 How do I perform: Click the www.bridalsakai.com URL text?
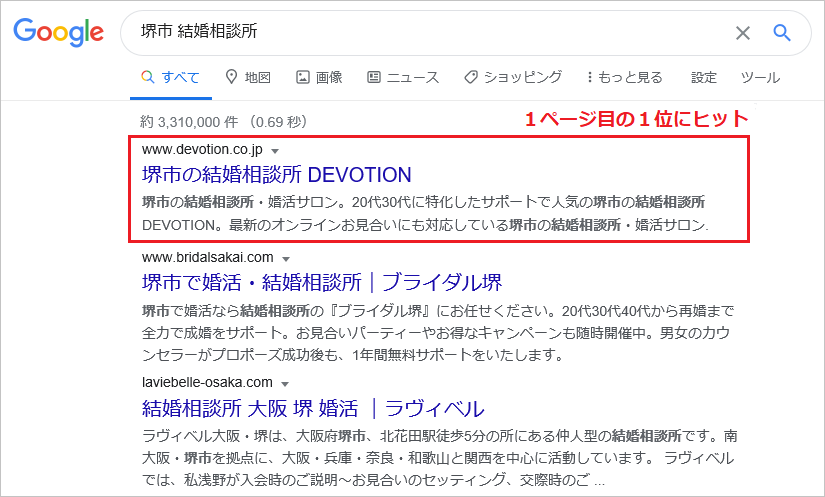[208, 257]
